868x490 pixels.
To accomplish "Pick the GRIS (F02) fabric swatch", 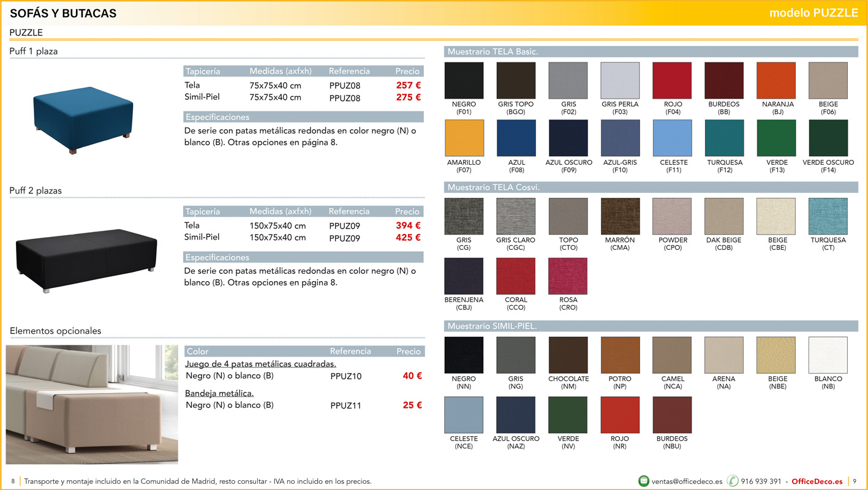I will click(x=568, y=80).
